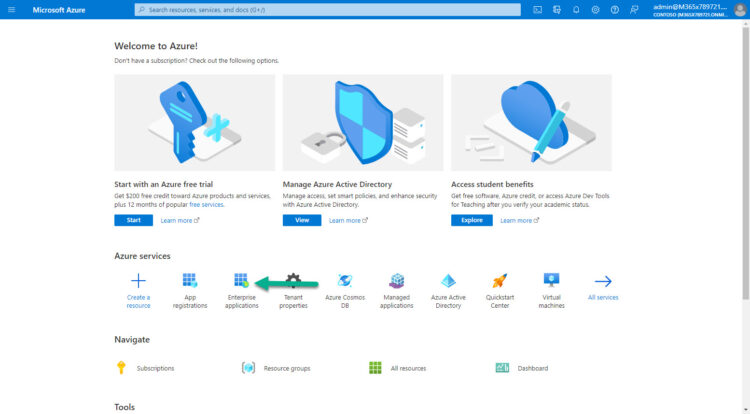Open the Dashboard navigate link
This screenshot has height=414, width=750.
coord(533,368)
